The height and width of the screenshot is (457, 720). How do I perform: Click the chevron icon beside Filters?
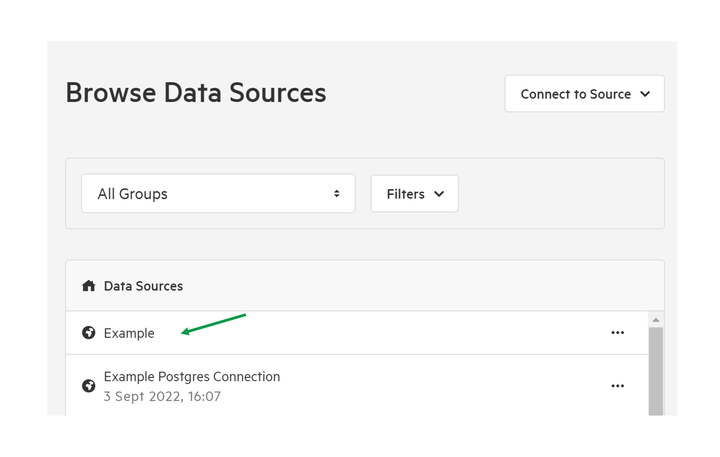point(439,194)
